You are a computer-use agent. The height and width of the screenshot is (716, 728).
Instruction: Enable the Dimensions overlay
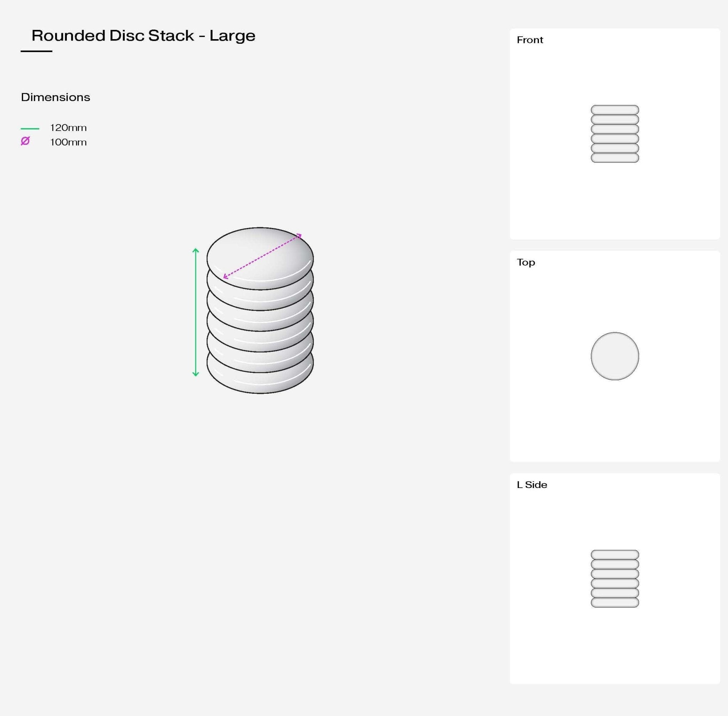(x=55, y=97)
